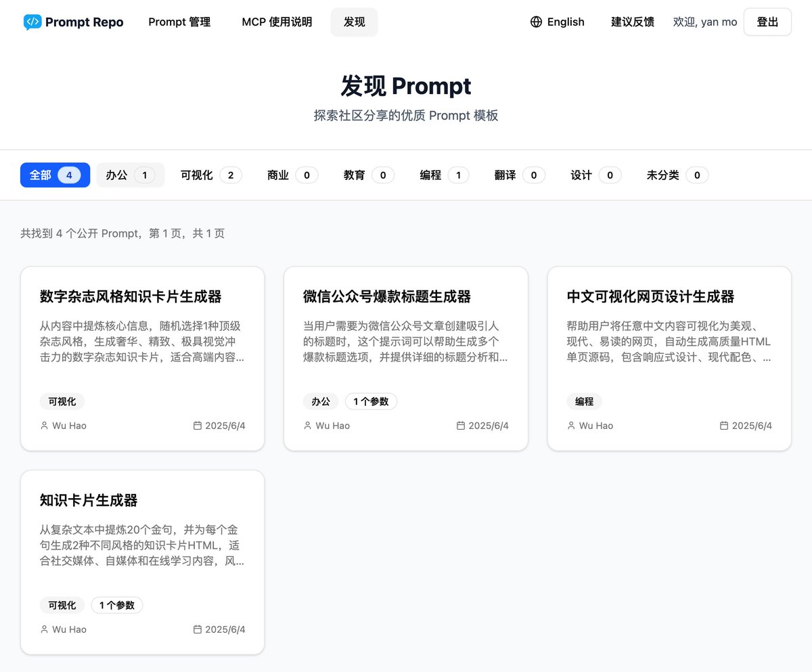Click the user icon on 中文可视化网页设计生成器 card
Image resolution: width=812 pixels, height=672 pixels.
(570, 425)
